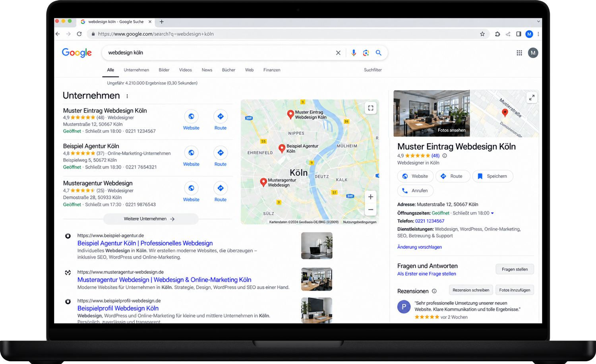
Task: Click the info icon beside Rezensionen
Action: tap(434, 291)
